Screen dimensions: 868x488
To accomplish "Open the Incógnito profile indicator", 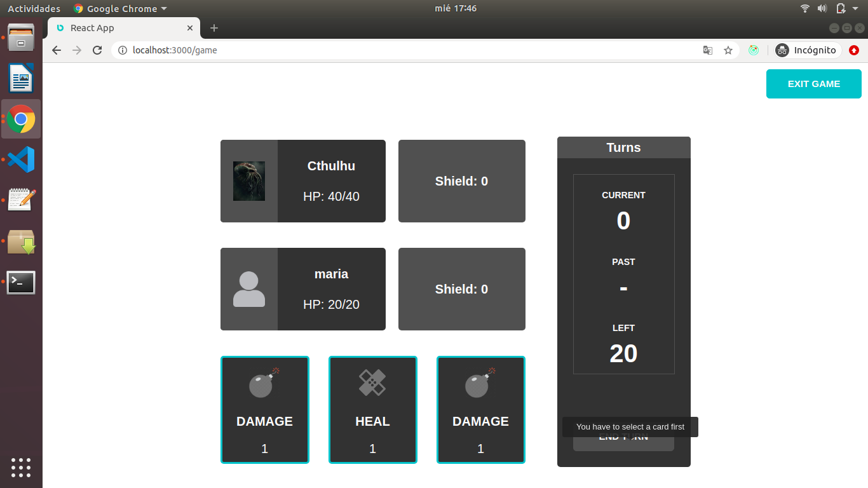I will tap(808, 50).
